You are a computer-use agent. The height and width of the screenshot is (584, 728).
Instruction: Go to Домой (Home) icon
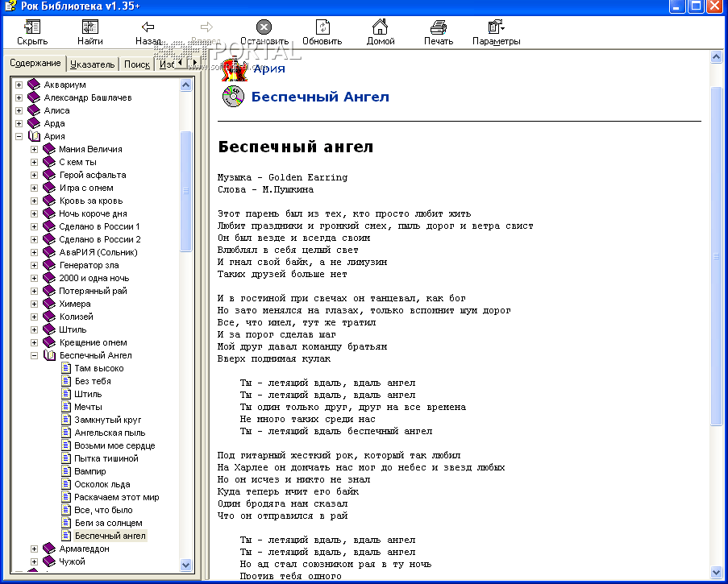[x=381, y=27]
